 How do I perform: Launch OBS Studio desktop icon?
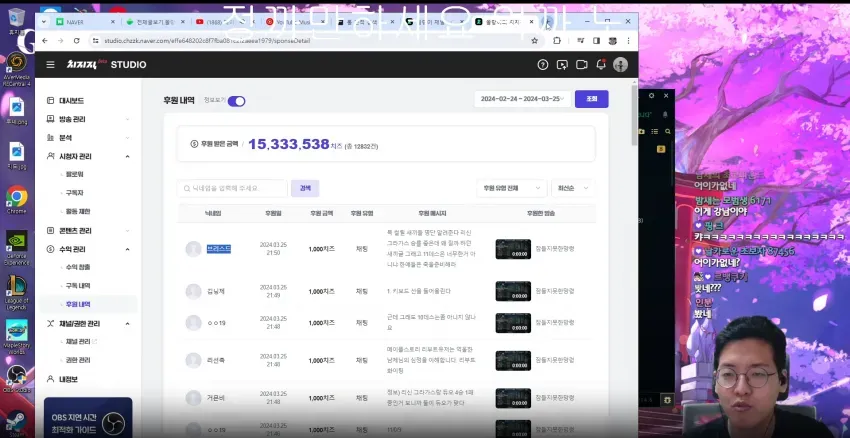(17, 378)
